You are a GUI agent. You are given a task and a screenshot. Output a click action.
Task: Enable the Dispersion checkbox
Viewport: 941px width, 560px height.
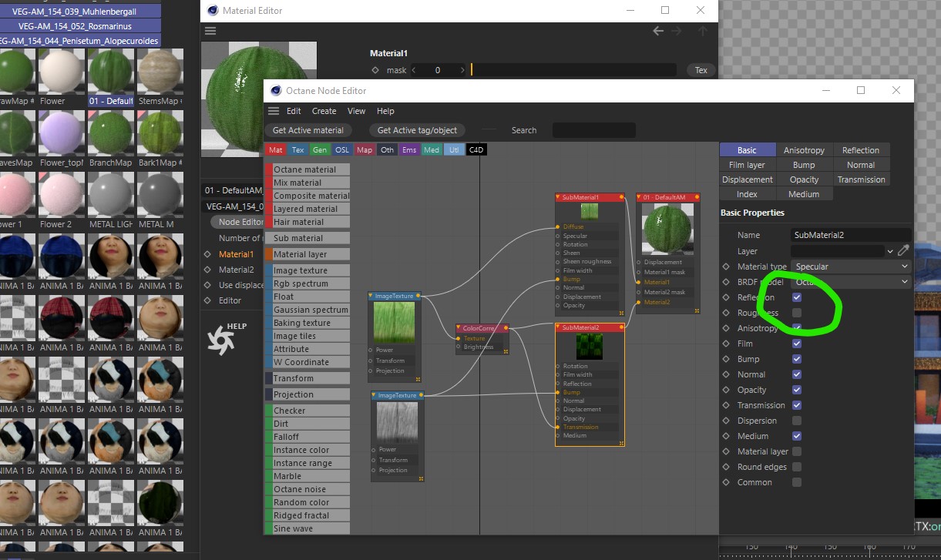pos(797,421)
